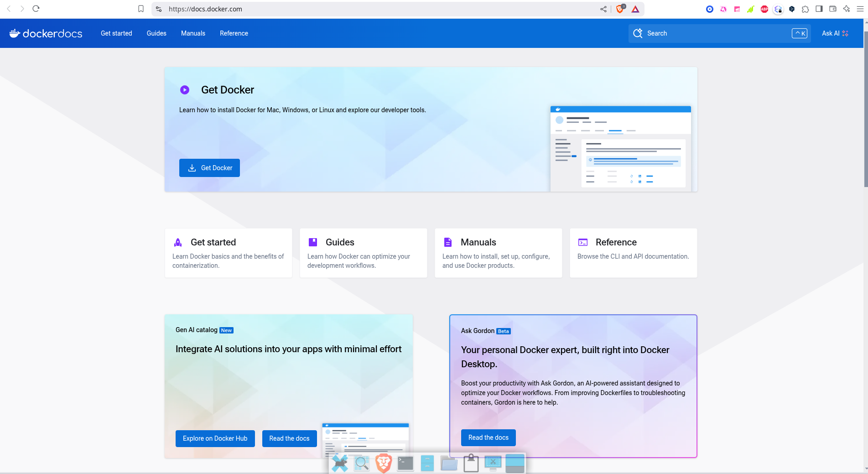This screenshot has width=868, height=474.
Task: Click the rocket icon on Get started card
Action: 178,242
